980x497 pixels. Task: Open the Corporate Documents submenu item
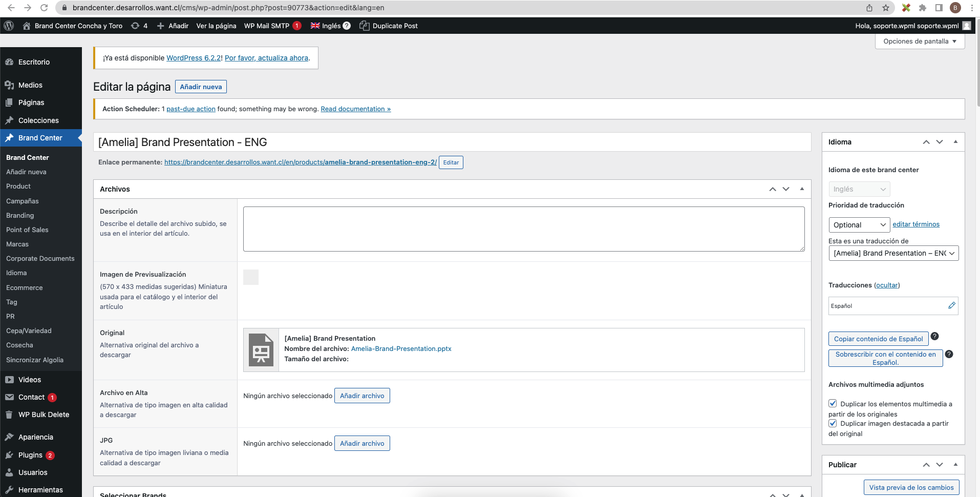[x=40, y=258]
